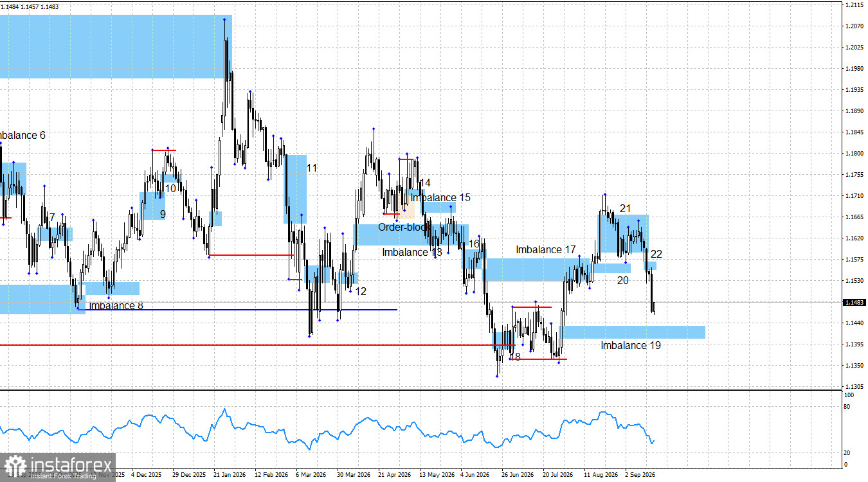Screen dimensions: 868x482
Task: Select the long red horizontal level line
Action: [x=257, y=345]
